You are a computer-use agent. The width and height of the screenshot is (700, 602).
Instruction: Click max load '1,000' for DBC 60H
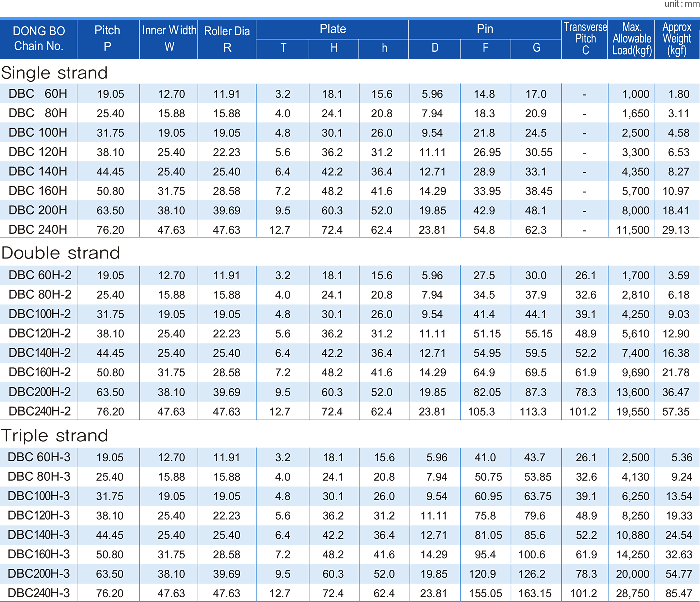pyautogui.click(x=636, y=94)
